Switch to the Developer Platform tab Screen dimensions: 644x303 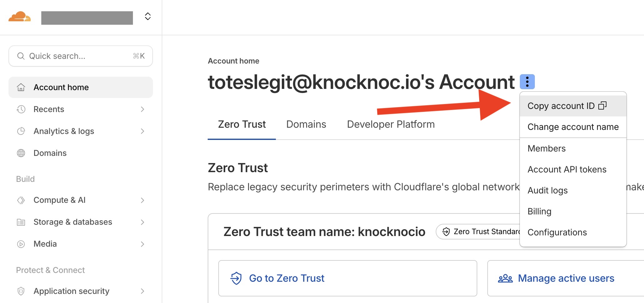tap(391, 124)
